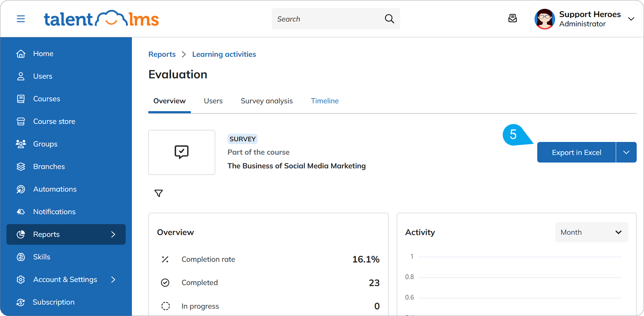This screenshot has width=644, height=316.
Task: Open Branches in the sidebar
Action: (66, 167)
